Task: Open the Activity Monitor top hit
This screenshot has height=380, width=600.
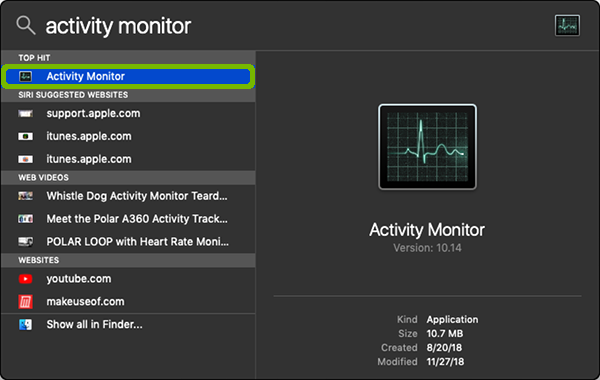Action: tap(128, 77)
